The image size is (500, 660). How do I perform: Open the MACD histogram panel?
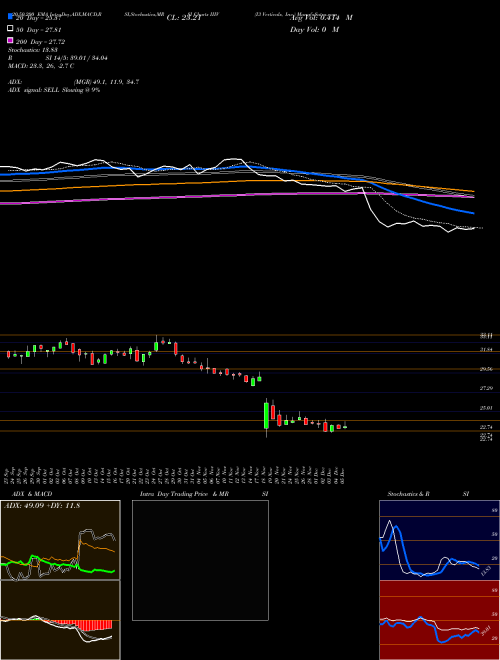[x=60, y=620]
